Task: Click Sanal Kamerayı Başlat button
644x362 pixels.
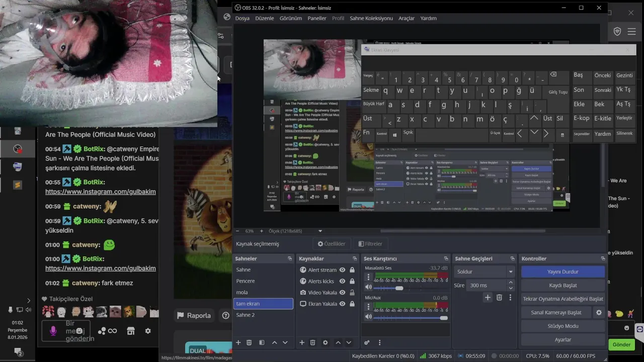Action: tap(556, 312)
